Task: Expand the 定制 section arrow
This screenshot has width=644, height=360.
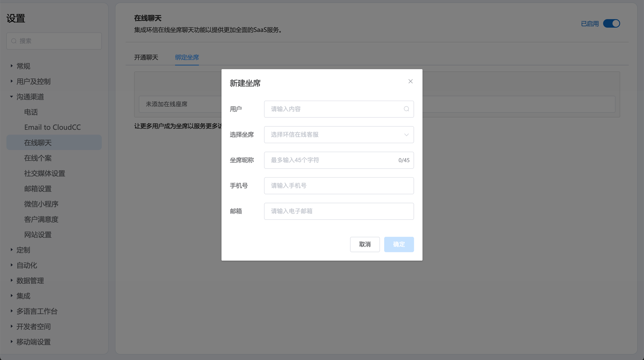Action: [12, 250]
